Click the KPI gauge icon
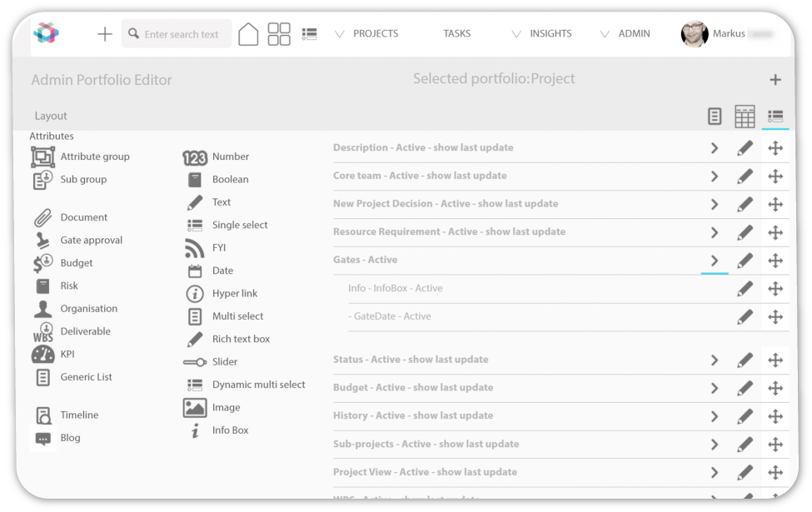 coord(43,355)
